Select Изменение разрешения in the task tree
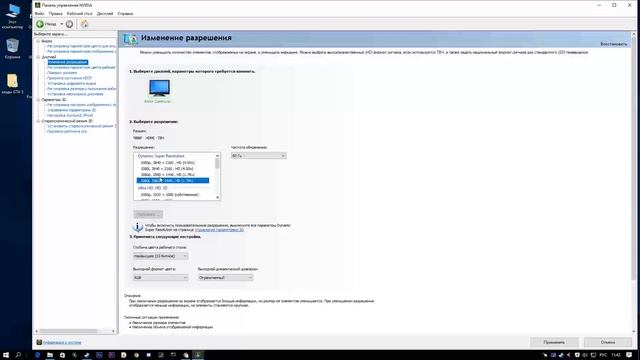 (x=67, y=62)
